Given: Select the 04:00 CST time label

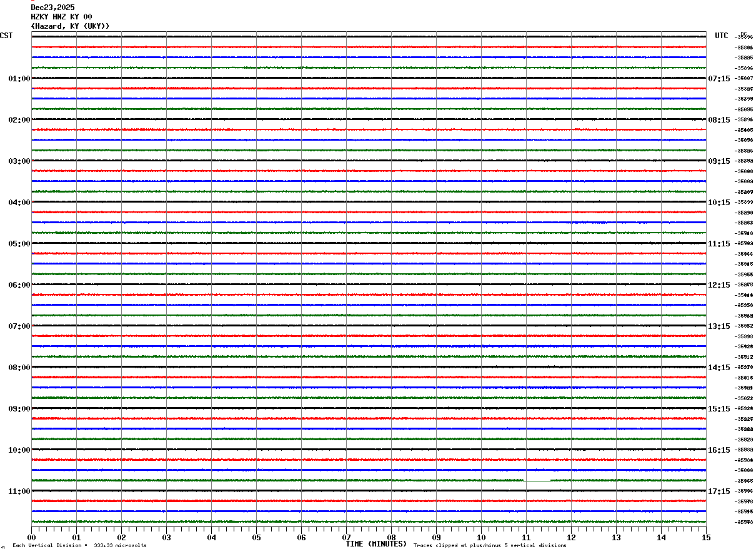Looking at the screenshot, I should pyautogui.click(x=19, y=203).
